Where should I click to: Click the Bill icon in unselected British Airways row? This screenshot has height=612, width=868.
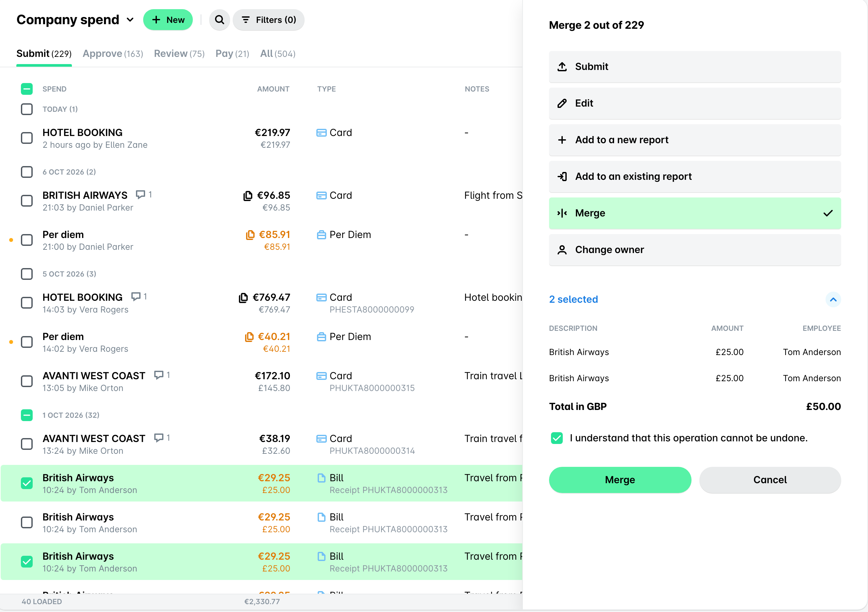click(321, 517)
